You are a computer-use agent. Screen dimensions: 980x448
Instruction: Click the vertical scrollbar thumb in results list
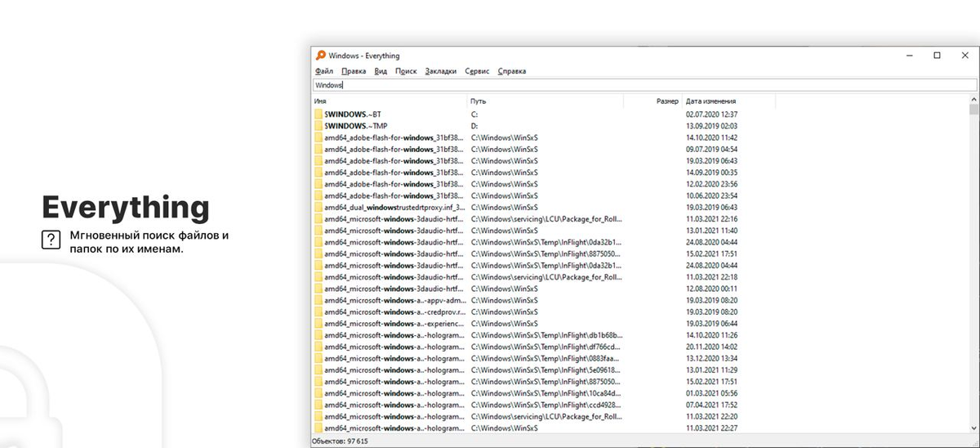point(973,110)
